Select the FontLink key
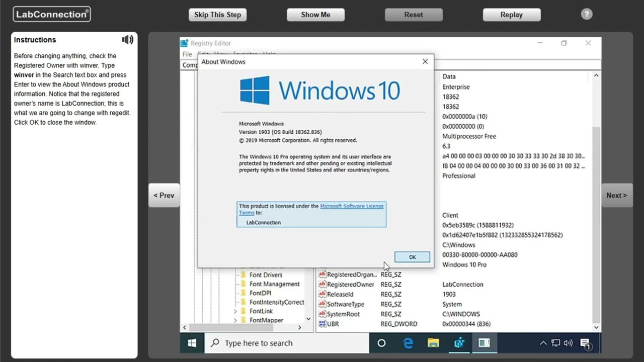Image resolution: width=644 pixels, height=362 pixels. click(261, 311)
